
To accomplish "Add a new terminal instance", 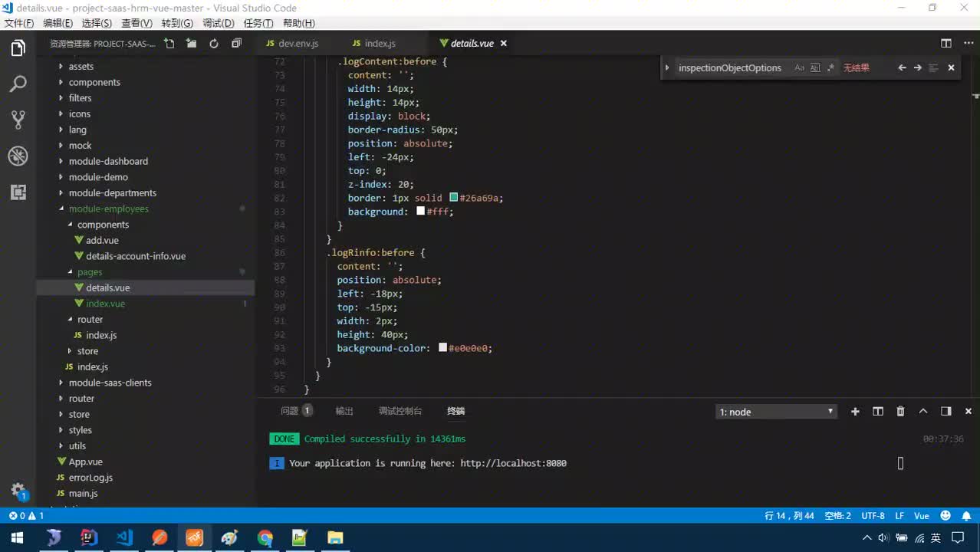I will [x=855, y=412].
